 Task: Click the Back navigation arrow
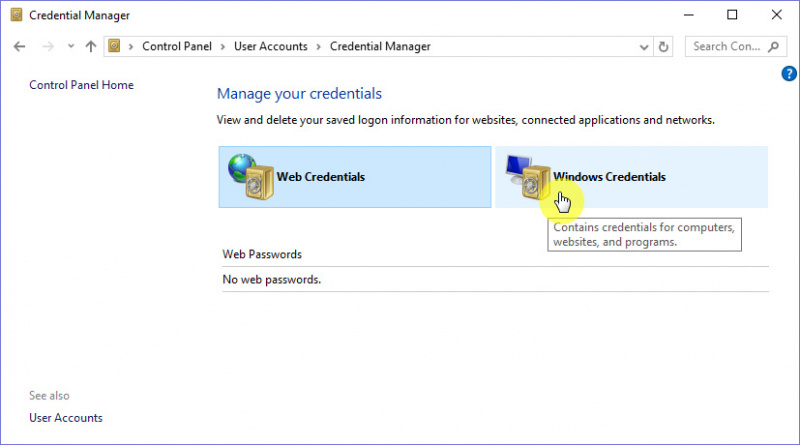pyautogui.click(x=19, y=46)
